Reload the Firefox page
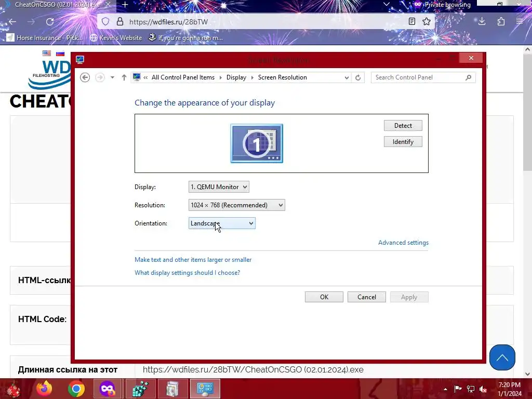Screen dimensions: 532x399 [x=50, y=22]
